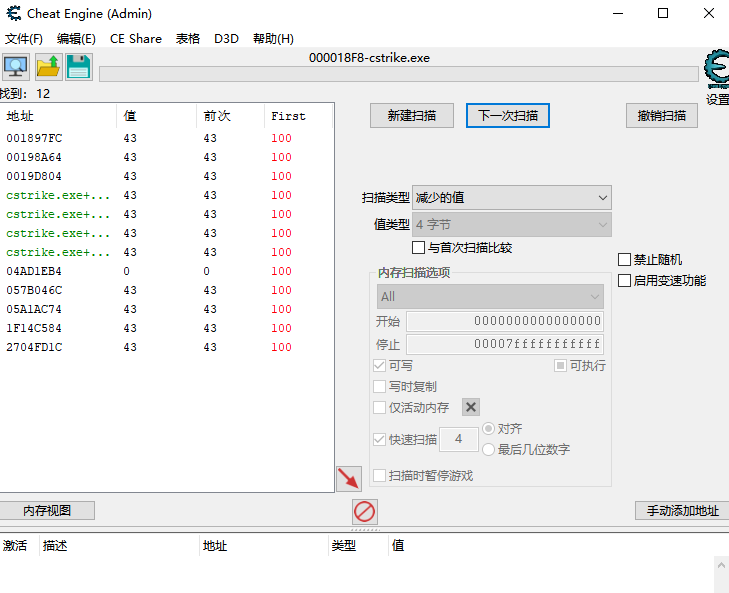Copy selected addresses using the red arrow

pyautogui.click(x=349, y=479)
